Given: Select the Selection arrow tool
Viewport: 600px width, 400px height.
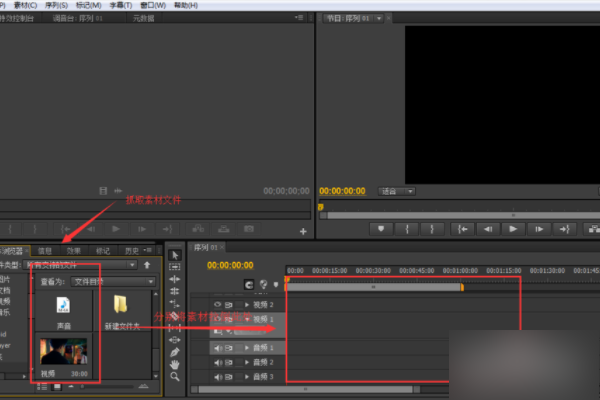Looking at the screenshot, I should pyautogui.click(x=175, y=255).
